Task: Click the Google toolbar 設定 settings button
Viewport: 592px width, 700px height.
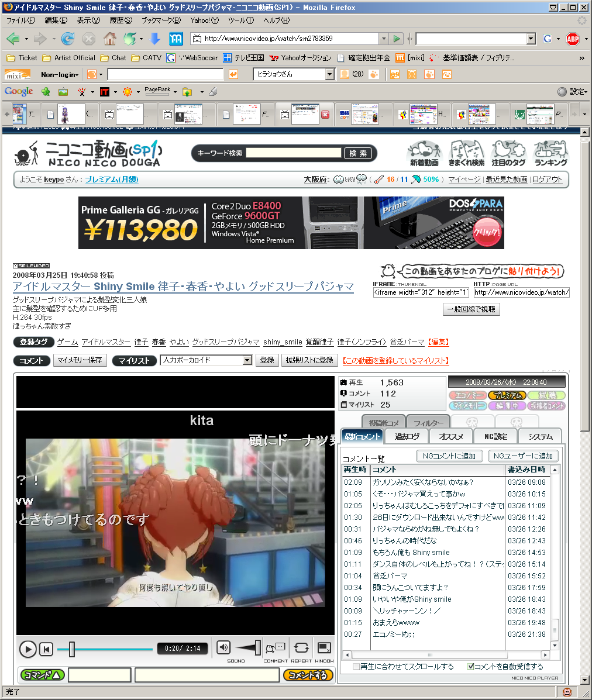Action: click(572, 91)
